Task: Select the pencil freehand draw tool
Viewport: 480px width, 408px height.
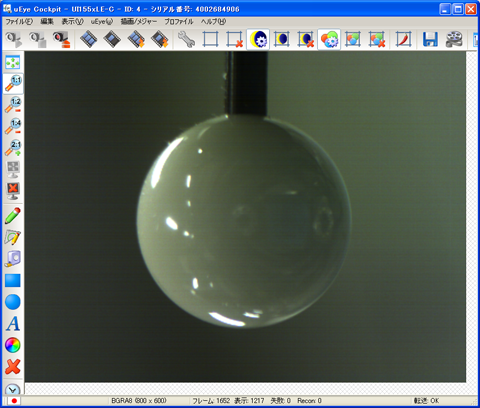Action: coord(13,216)
